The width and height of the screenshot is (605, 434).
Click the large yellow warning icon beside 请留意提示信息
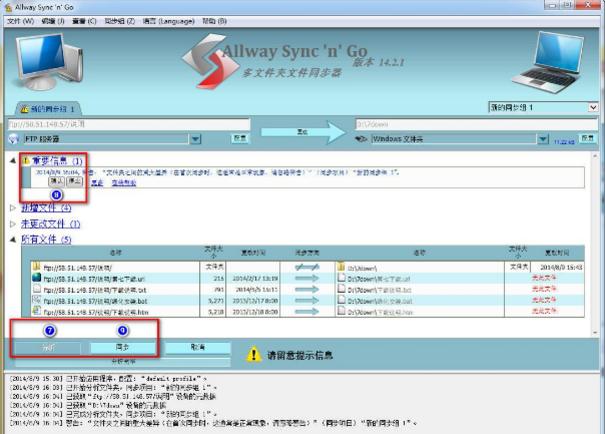coord(253,355)
